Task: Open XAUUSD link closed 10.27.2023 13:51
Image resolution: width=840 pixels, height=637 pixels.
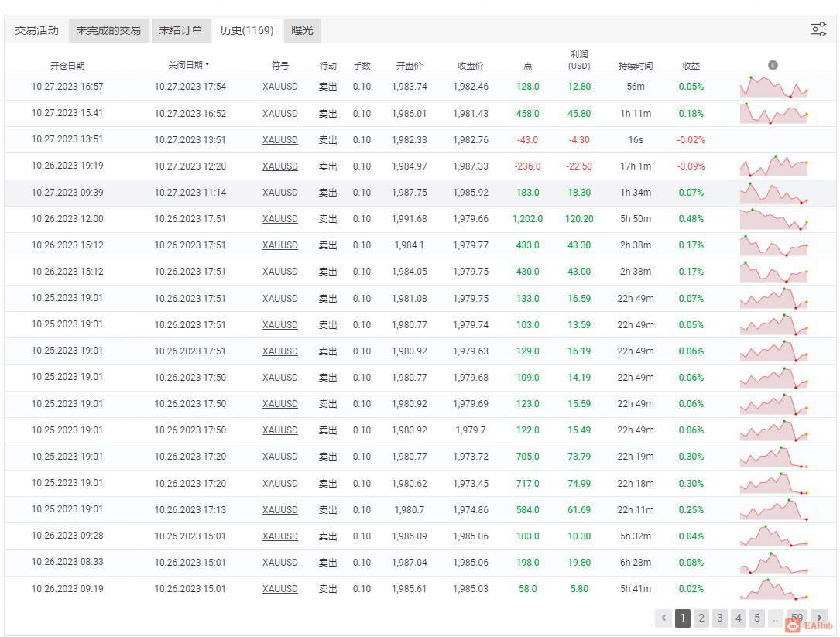Action: [x=280, y=140]
